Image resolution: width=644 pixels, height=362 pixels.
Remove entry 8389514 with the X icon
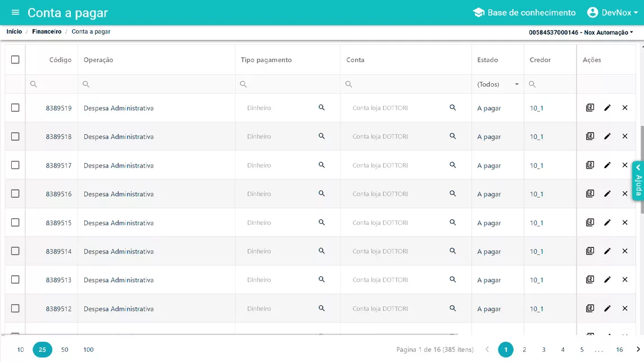[625, 251]
